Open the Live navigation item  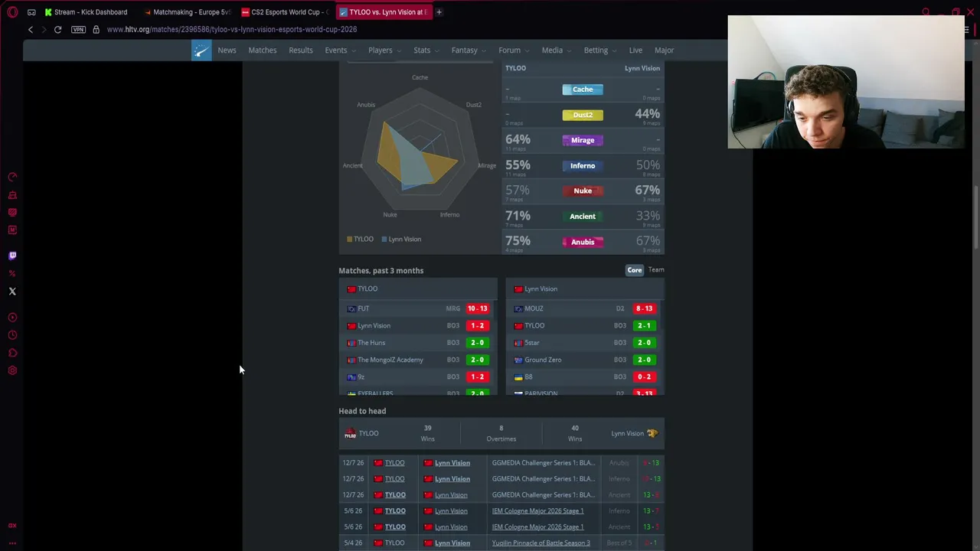click(635, 51)
